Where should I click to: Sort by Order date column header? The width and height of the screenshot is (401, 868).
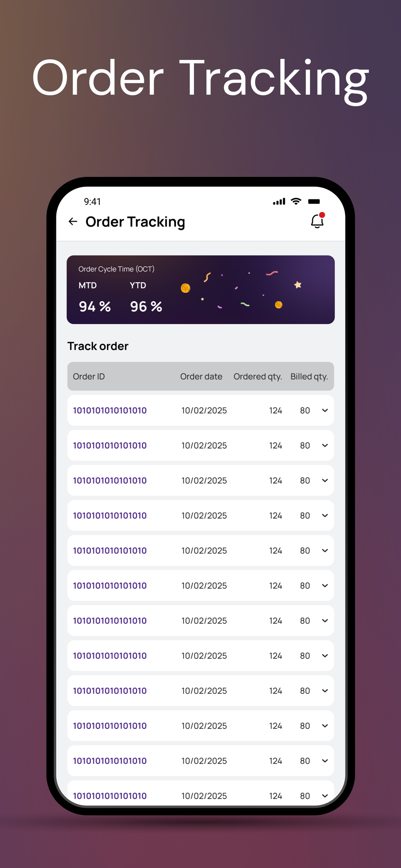[201, 377]
